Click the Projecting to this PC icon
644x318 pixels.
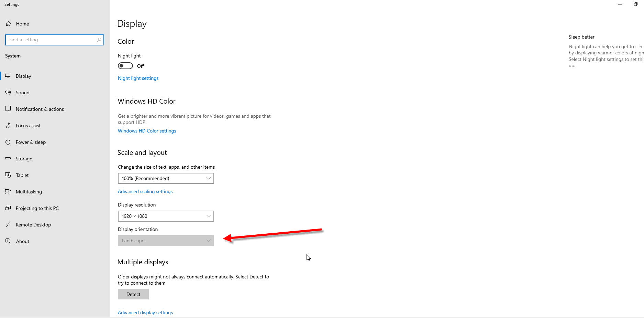coord(8,208)
